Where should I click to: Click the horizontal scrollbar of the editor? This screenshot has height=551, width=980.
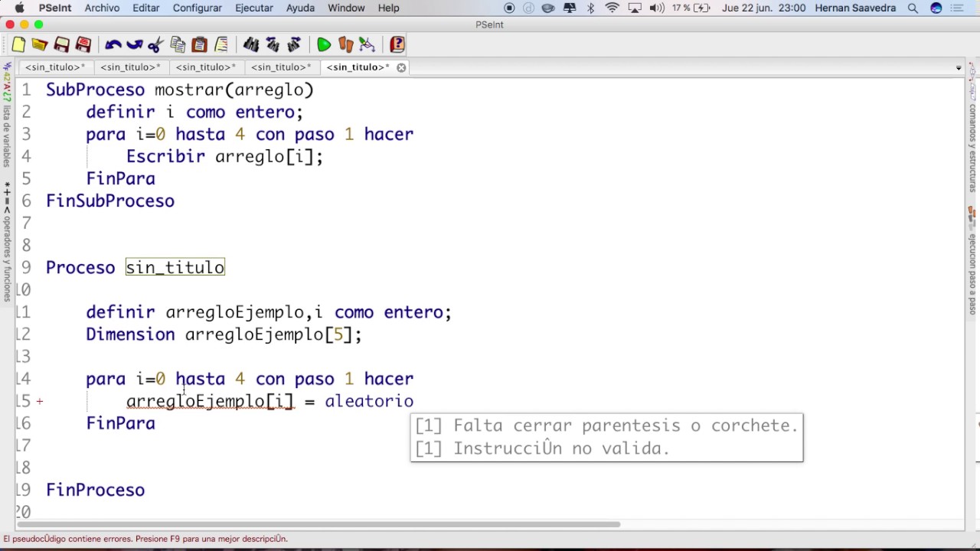click(x=317, y=524)
